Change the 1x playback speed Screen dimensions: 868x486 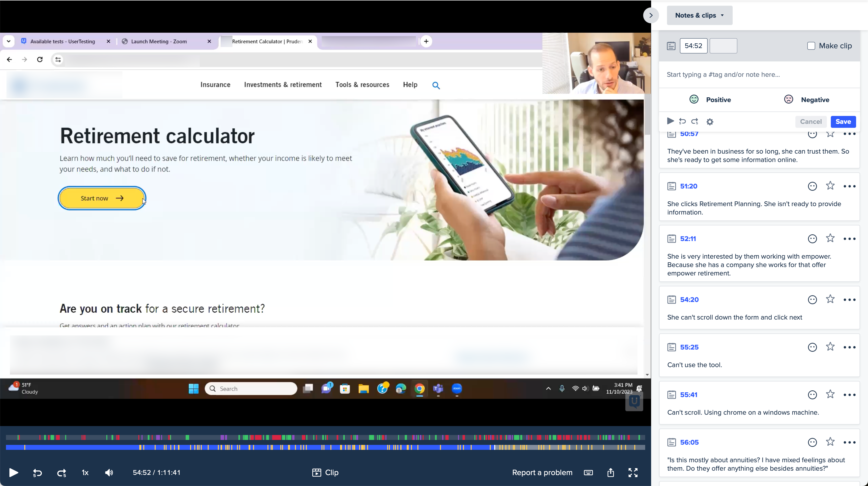(x=85, y=473)
